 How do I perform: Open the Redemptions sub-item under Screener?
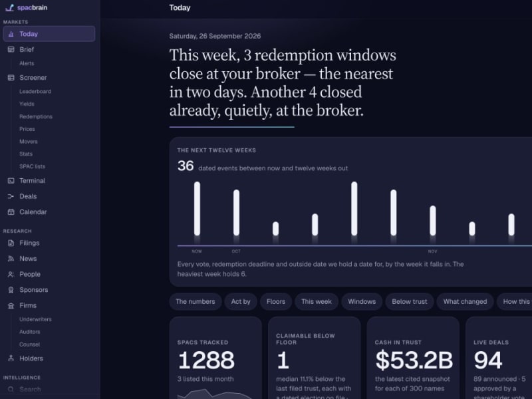(36, 117)
